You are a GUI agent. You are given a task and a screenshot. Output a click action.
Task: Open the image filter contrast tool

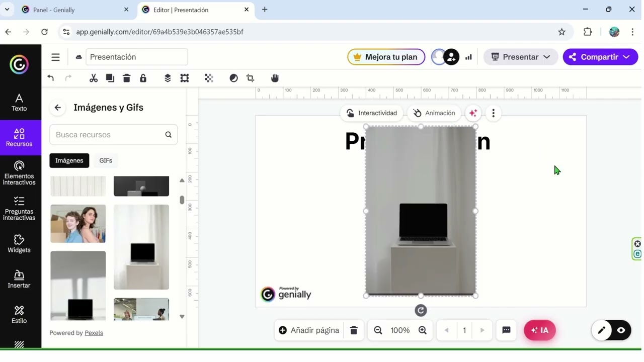[233, 78]
